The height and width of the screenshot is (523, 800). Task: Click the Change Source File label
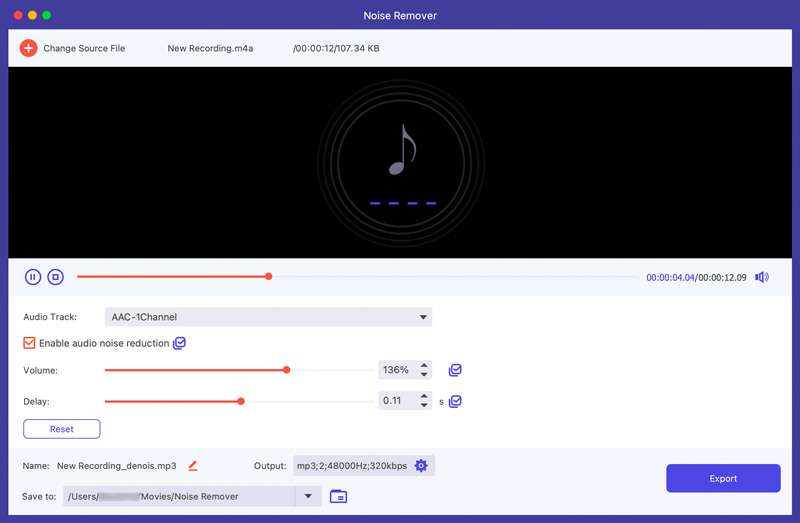84,48
